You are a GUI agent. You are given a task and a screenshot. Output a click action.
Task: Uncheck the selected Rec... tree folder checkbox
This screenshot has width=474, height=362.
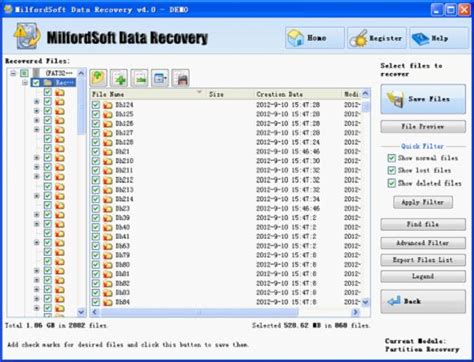tap(36, 82)
